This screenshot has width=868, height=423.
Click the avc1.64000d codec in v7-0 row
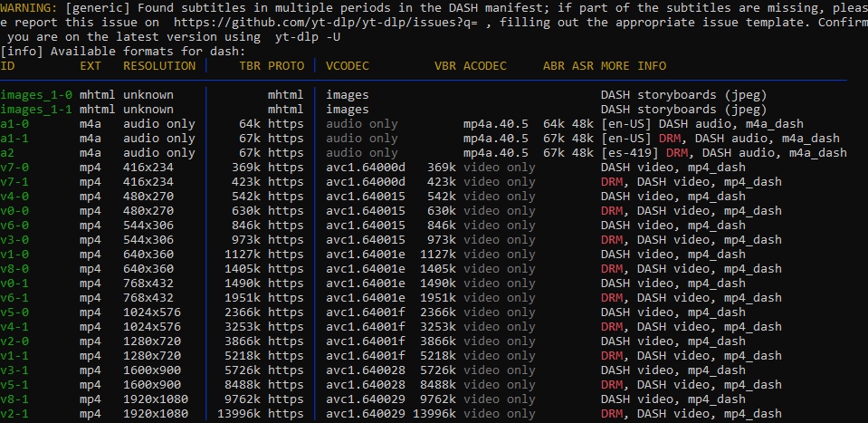pos(366,168)
